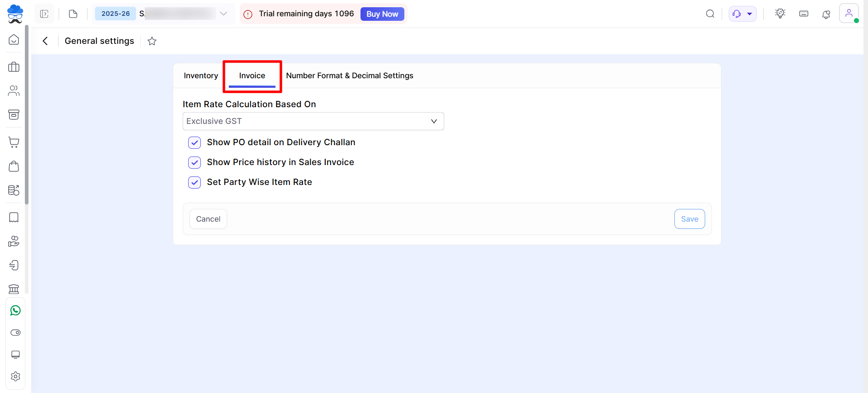The width and height of the screenshot is (868, 393).
Task: Click the back arrow beside General settings
Action: coord(45,41)
